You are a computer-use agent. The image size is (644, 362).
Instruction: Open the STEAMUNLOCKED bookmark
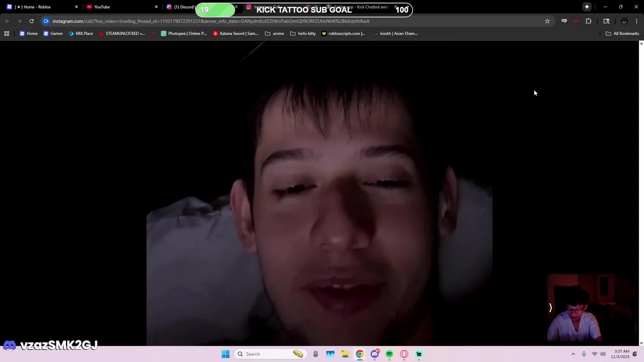coord(121,34)
